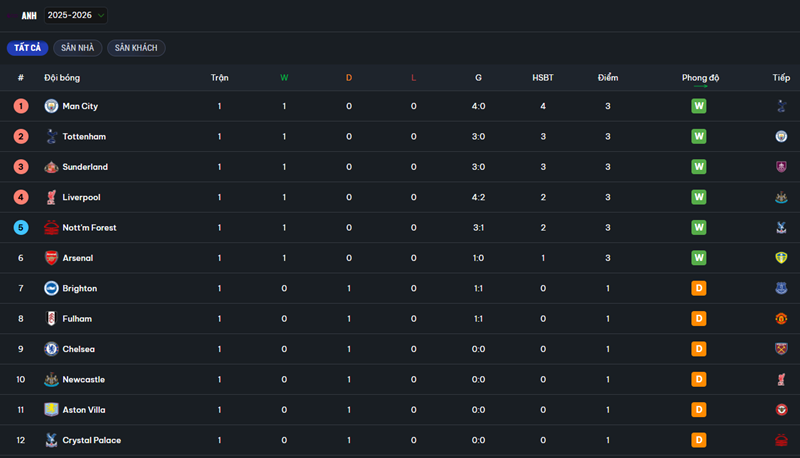800x458 pixels.
Task: Click the W form badge for Arsenal
Action: 698,258
